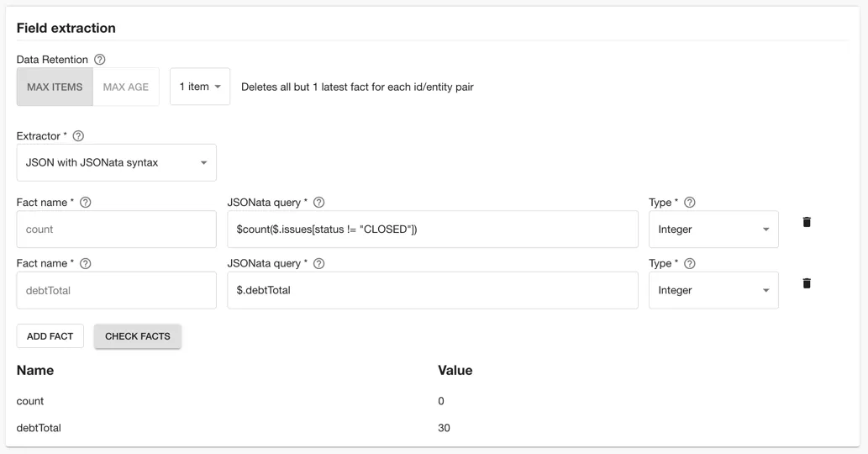Screen dimensions: 868x454
Task: Open the JSON with JSONata syntax dropdown
Action: [x=116, y=162]
